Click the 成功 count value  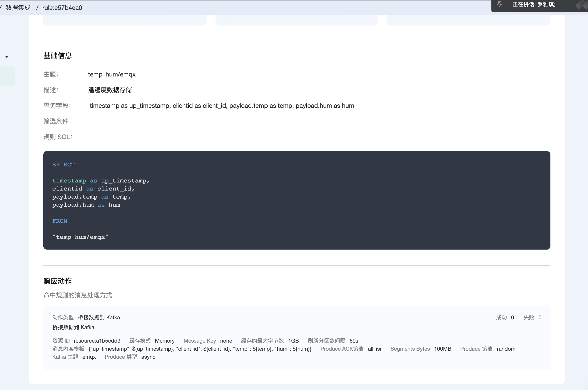[512, 318]
